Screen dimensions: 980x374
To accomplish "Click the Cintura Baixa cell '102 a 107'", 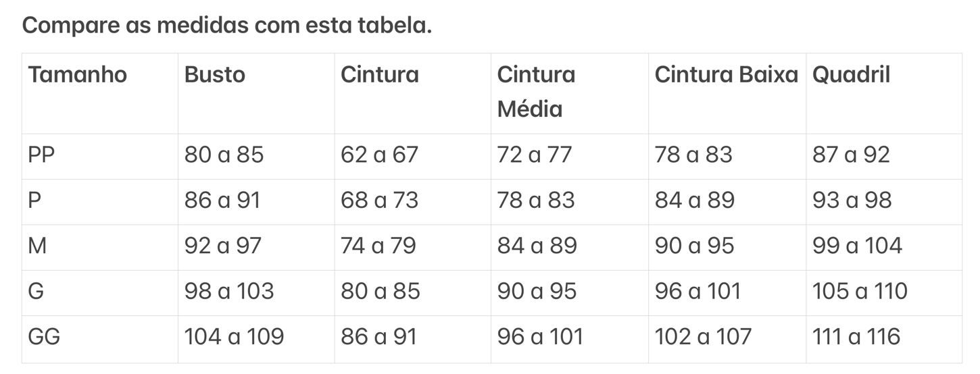I will pyautogui.click(x=703, y=336).
